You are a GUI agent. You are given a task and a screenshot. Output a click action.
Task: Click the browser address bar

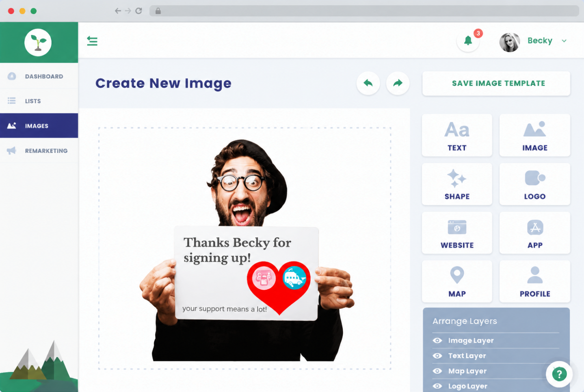pyautogui.click(x=364, y=11)
